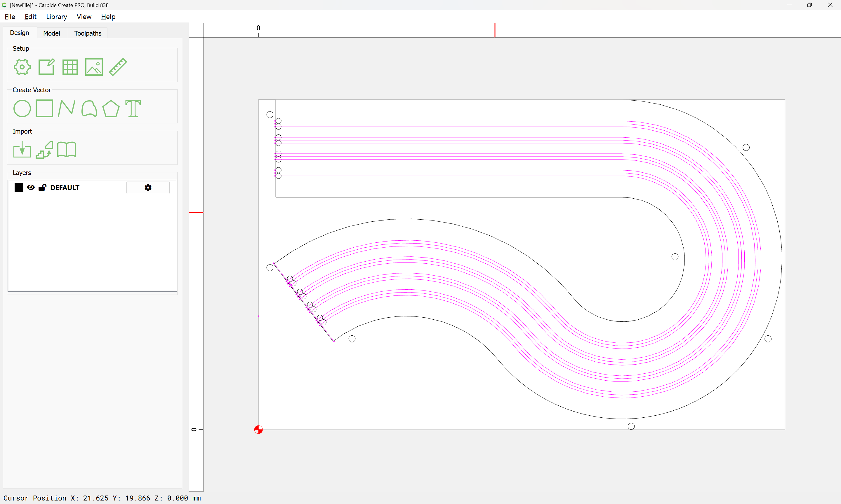This screenshot has height=504, width=841.
Task: Toggle DEFAULT layer visibility eye
Action: 31,188
